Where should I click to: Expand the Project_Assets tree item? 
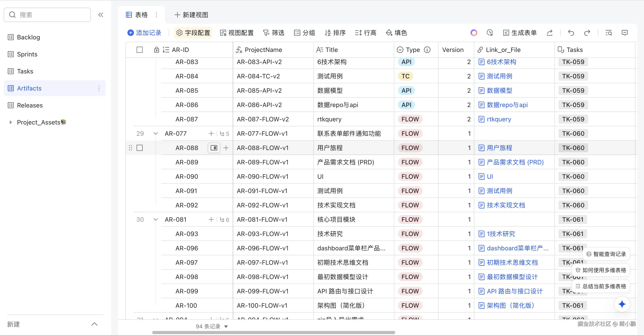tap(10, 122)
